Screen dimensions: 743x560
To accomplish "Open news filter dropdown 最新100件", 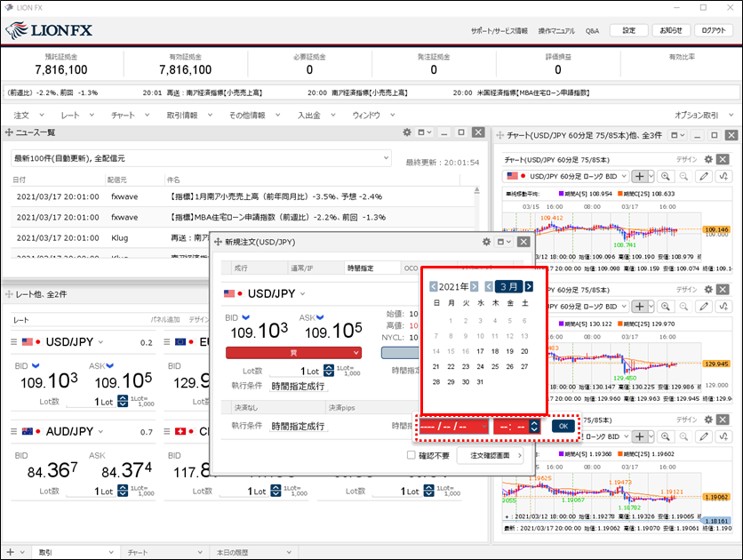I will tap(201, 158).
